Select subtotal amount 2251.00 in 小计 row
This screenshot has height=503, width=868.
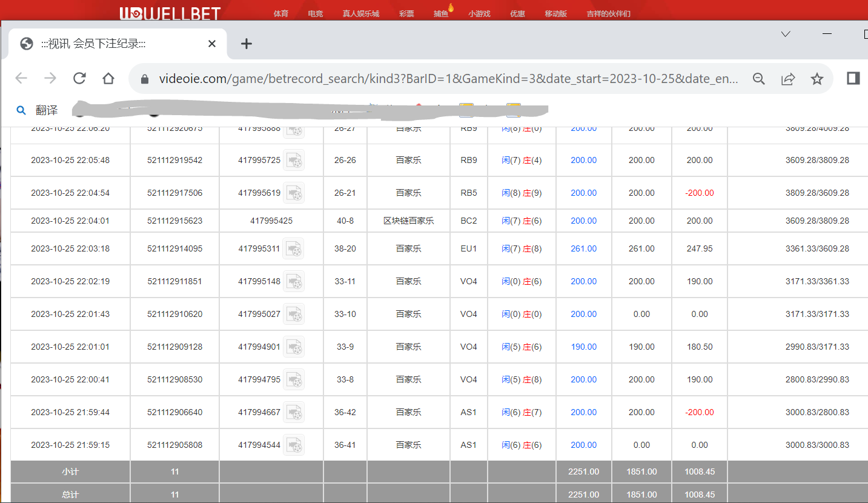point(584,471)
